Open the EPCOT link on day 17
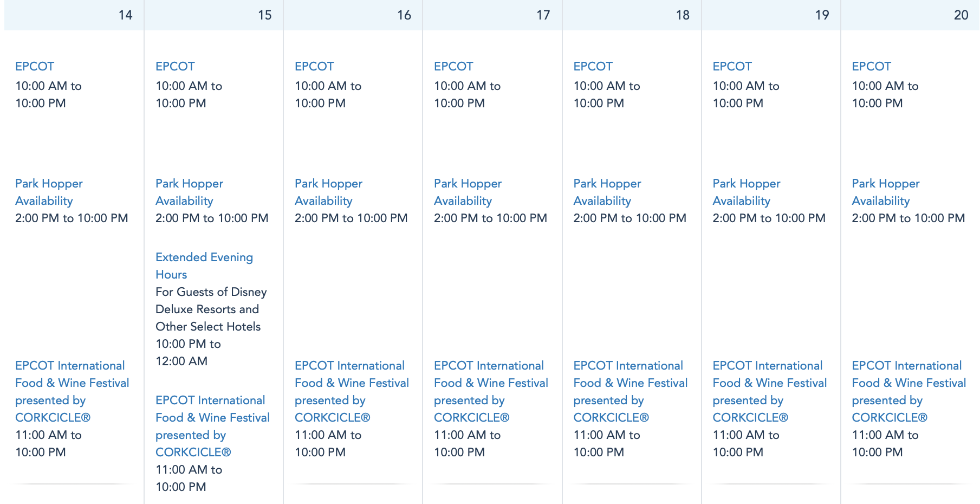 tap(453, 67)
